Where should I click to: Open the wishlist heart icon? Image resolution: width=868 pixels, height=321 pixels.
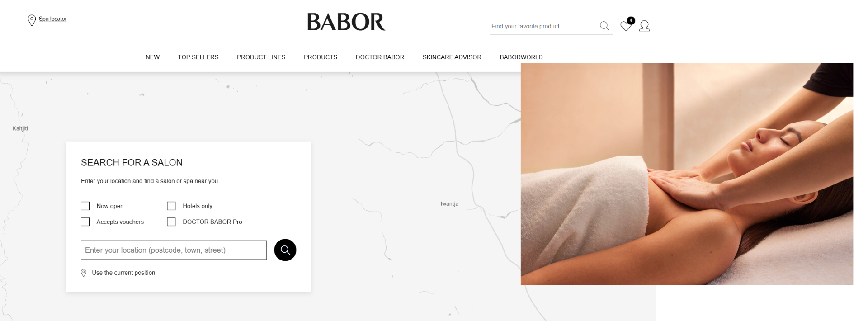click(x=626, y=26)
